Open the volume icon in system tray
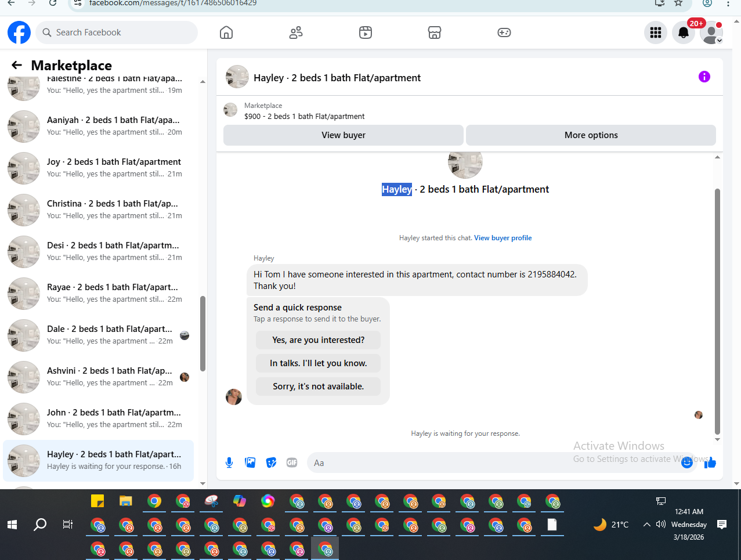 click(x=661, y=525)
